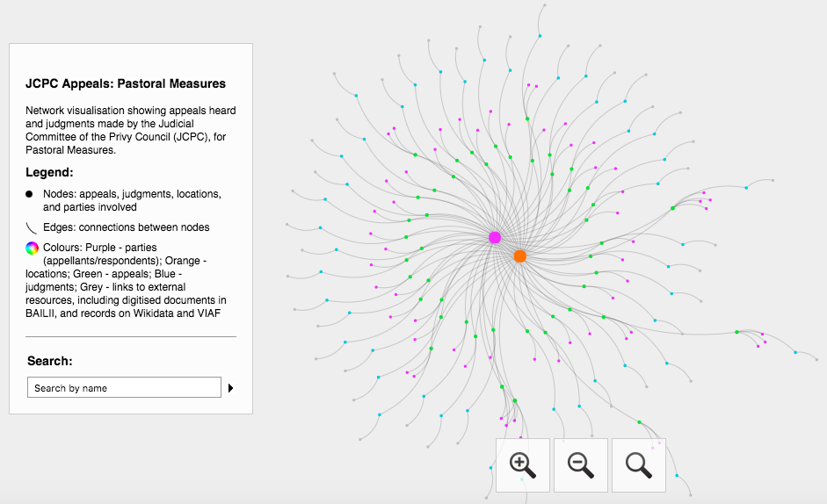Click the rainbow Colours wheel icon
Screen dimensions: 827x504
point(33,248)
